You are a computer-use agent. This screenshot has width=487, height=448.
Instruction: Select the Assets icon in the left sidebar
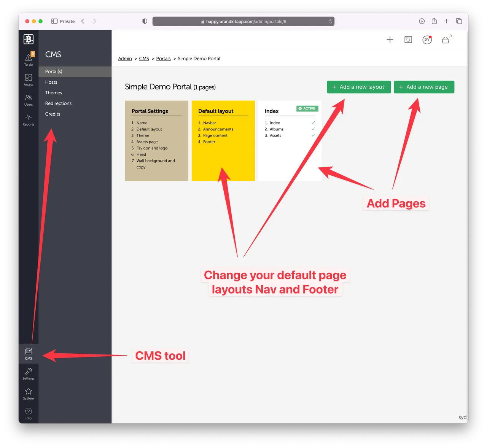point(29,79)
